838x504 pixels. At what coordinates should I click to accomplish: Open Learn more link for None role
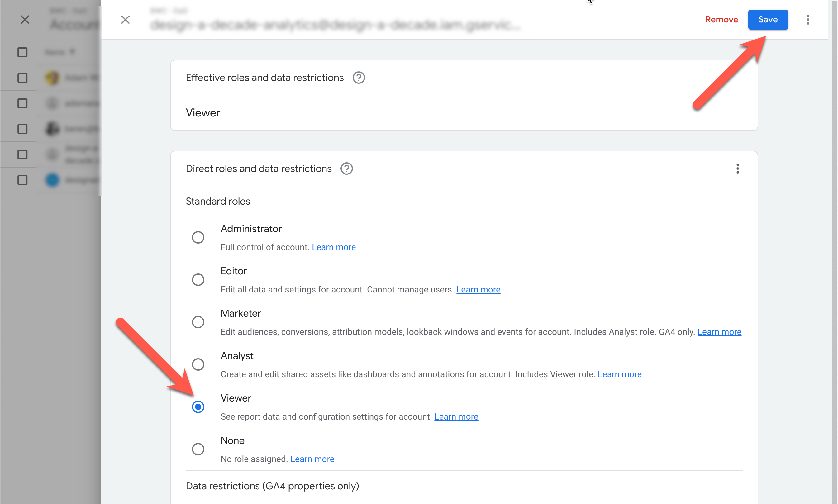(x=312, y=459)
